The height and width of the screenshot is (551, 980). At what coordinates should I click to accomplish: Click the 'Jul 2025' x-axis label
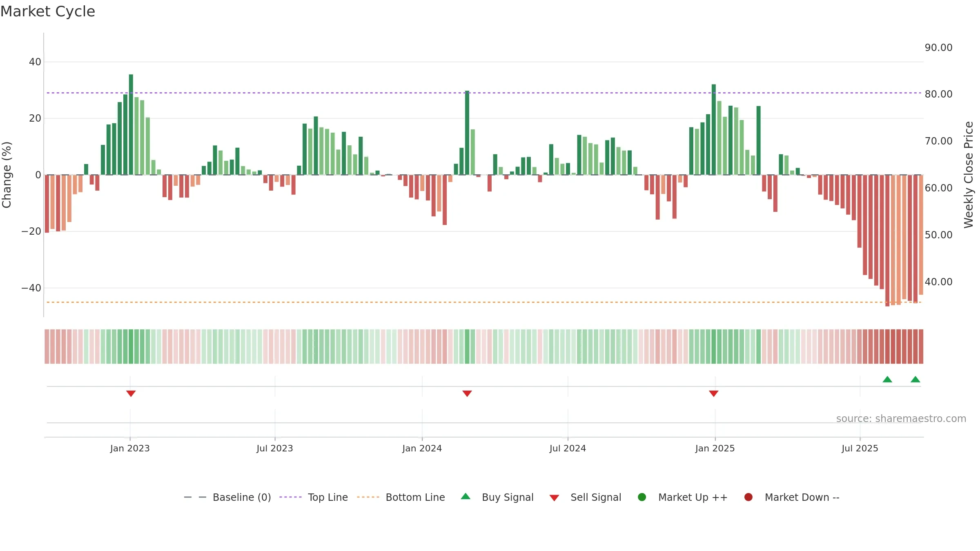(860, 448)
